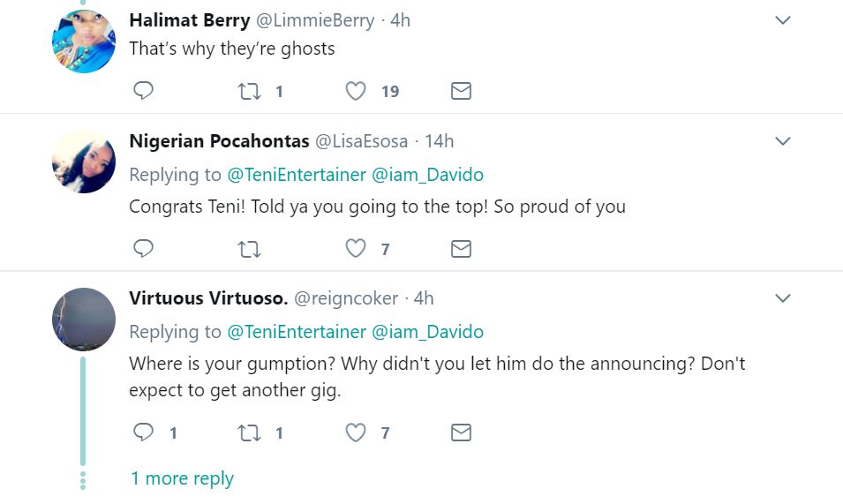Image resolution: width=843 pixels, height=504 pixels.
Task: Like Virtuous Virtuoso's gumption tweet
Action: (356, 433)
